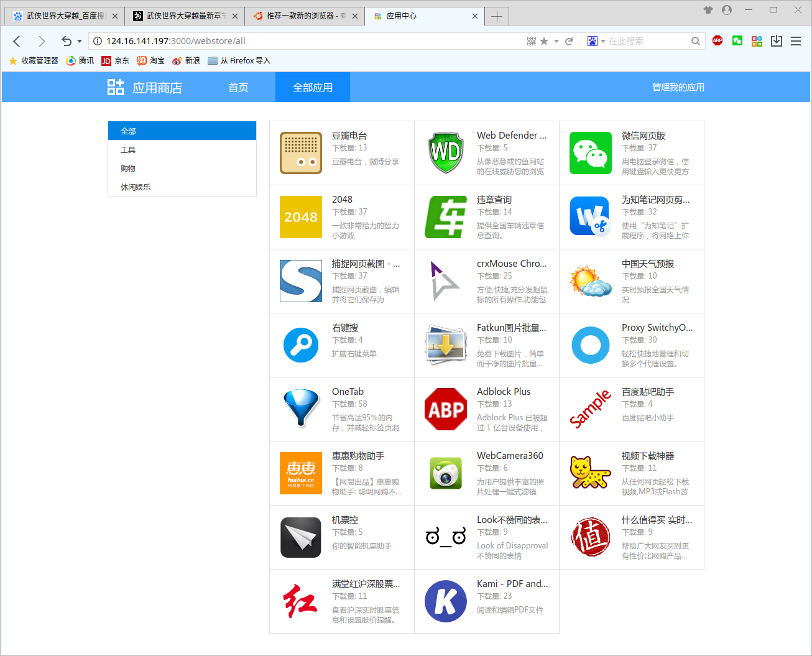Click the 为知笔记网页剪辑 app icon

click(x=591, y=217)
